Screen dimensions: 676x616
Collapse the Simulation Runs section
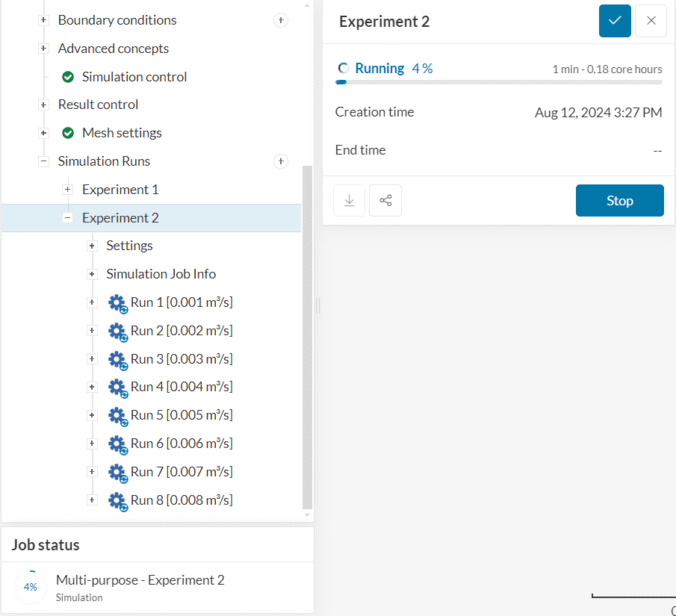pyautogui.click(x=44, y=161)
